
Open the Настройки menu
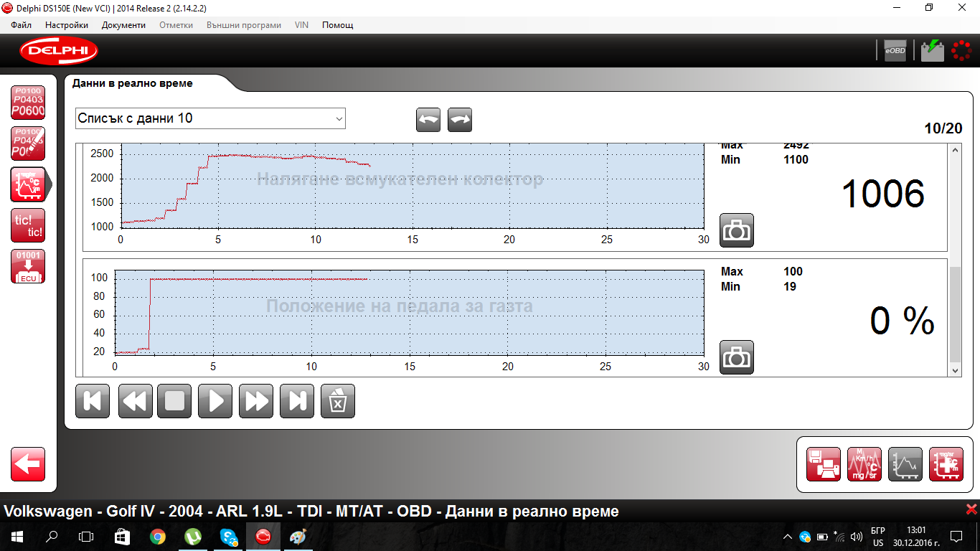(67, 25)
